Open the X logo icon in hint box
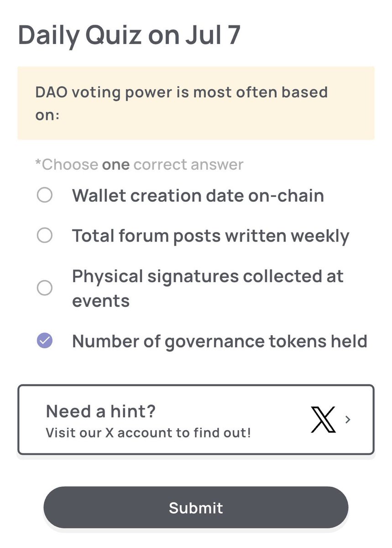This screenshot has width=392, height=548. pos(323,419)
